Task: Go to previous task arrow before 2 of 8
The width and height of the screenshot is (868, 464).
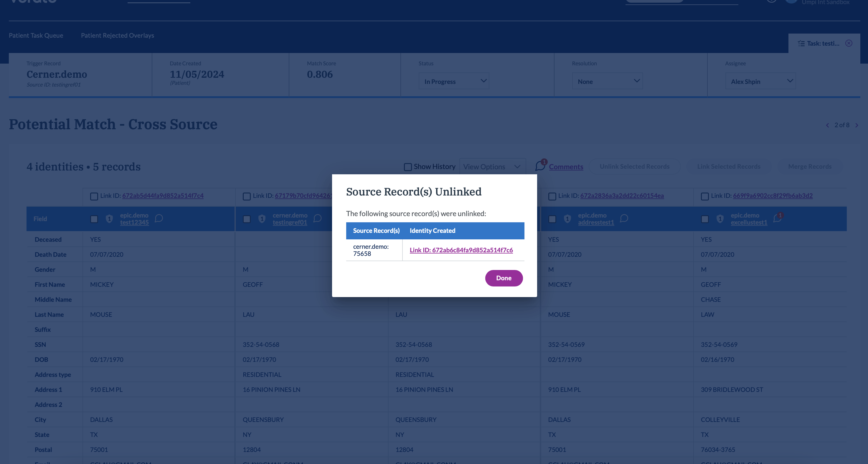Action: point(828,125)
